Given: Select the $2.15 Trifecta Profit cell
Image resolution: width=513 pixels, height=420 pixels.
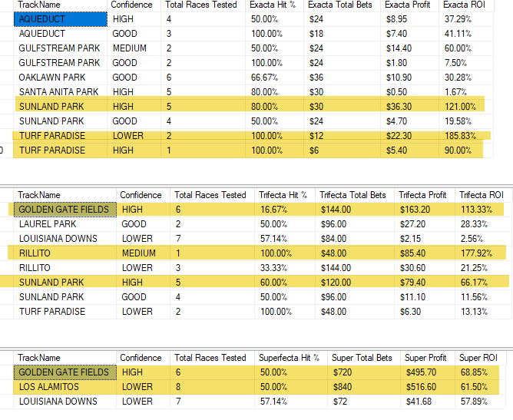Looking at the screenshot, I should (x=425, y=239).
